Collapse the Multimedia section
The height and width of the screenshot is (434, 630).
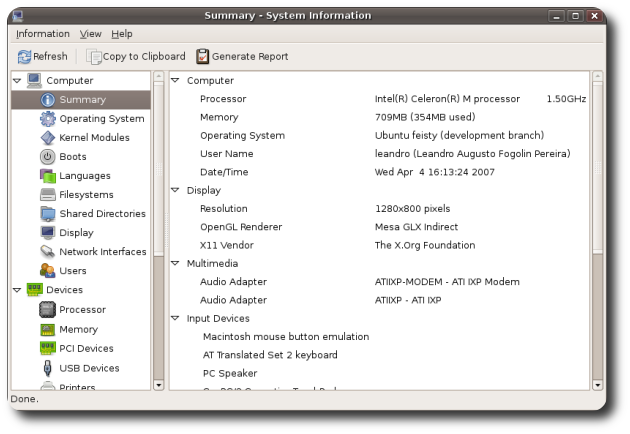click(x=175, y=263)
